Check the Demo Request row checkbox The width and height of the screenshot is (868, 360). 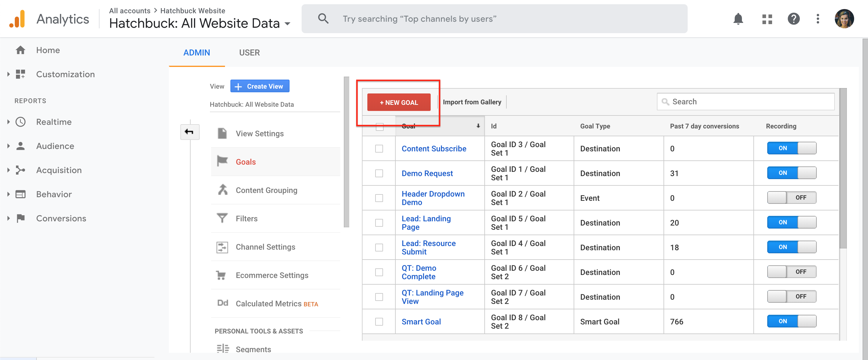point(379,173)
